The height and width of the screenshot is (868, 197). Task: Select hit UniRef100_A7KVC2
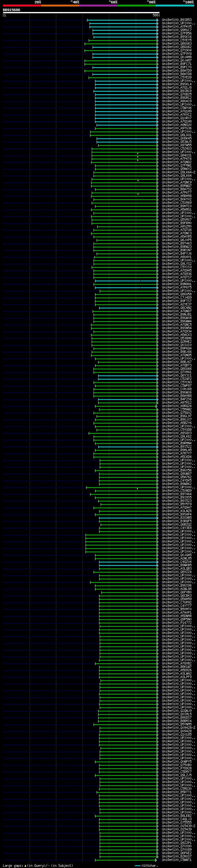pos(177,115)
